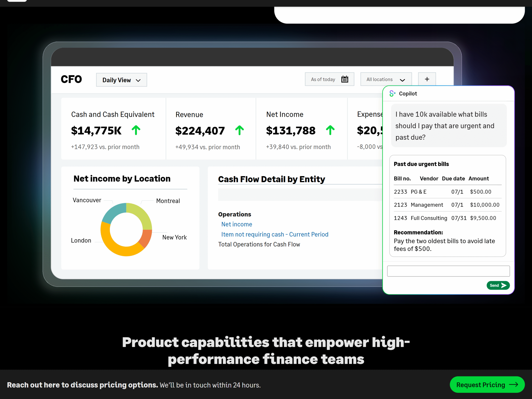
Task: Click the green up arrow beside Revenue amount
Action: [239, 130]
